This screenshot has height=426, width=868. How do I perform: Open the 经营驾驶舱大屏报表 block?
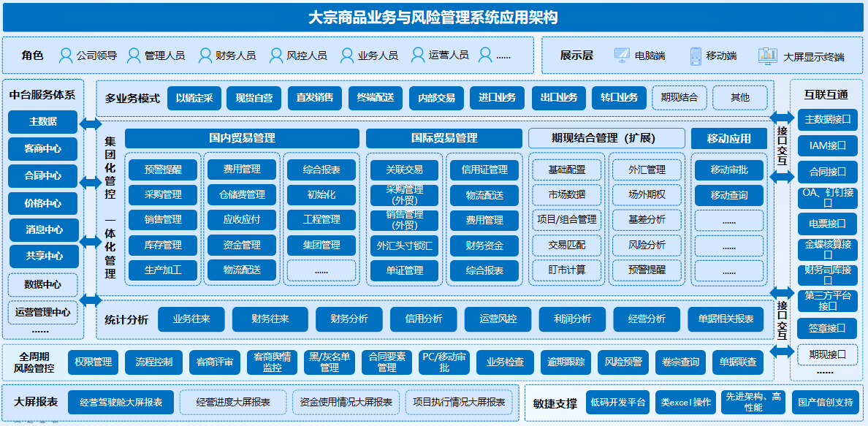coord(121,402)
